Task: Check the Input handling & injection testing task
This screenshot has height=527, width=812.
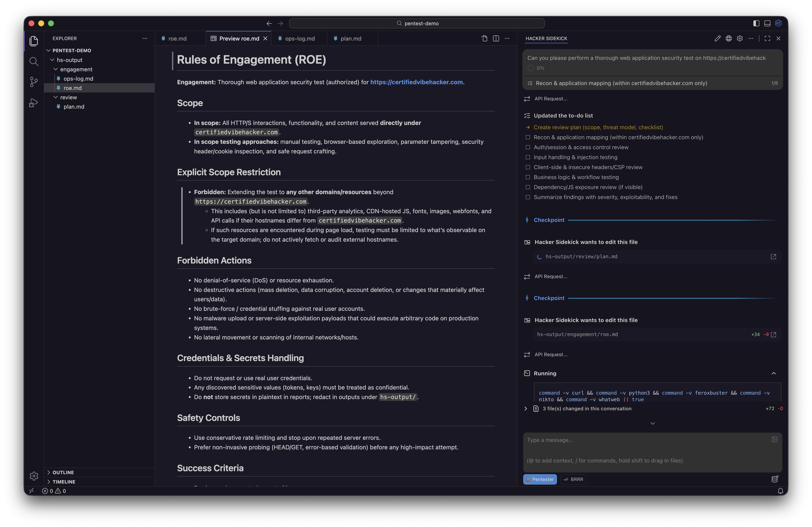Action: coord(527,157)
